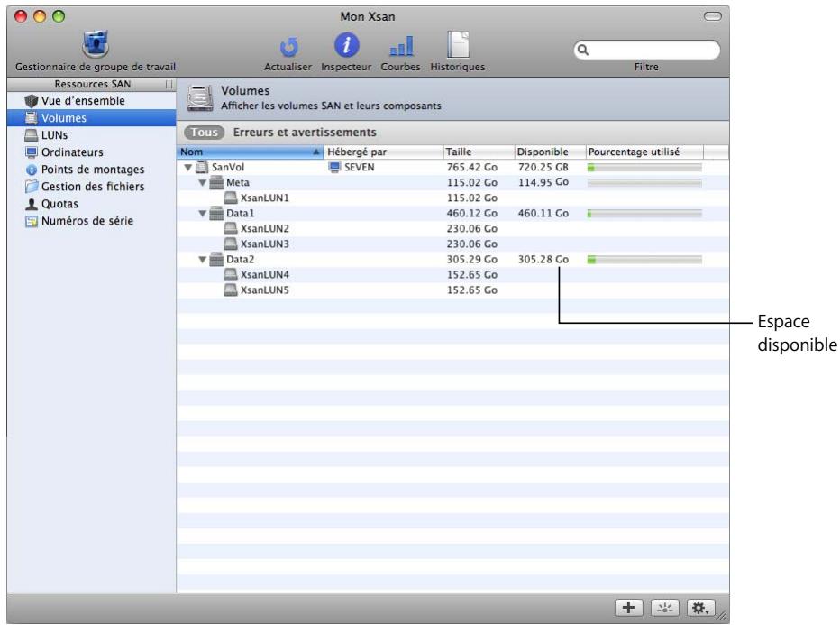The image size is (840, 625).
Task: Click the SanVol usage percentage bar
Action: 644,168
